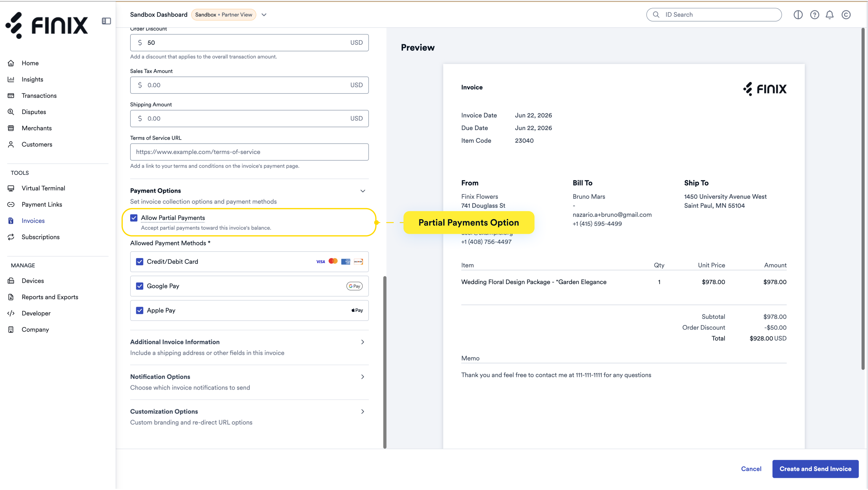
Task: Click the Visa card logo
Action: [320, 262]
